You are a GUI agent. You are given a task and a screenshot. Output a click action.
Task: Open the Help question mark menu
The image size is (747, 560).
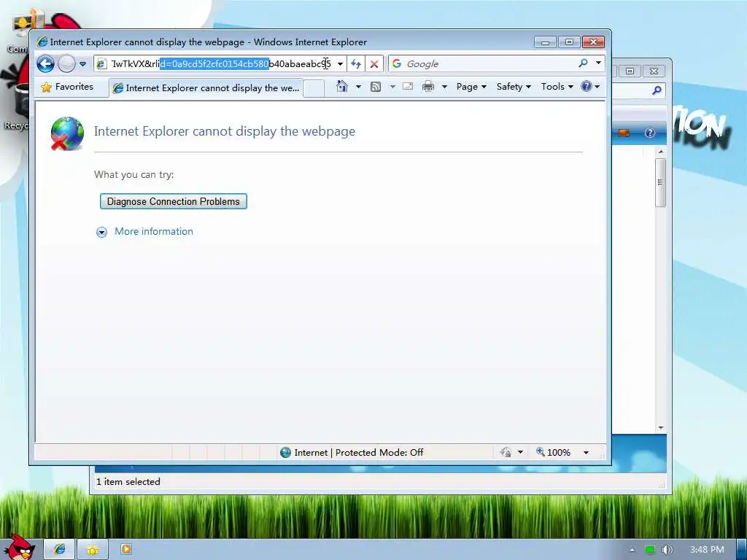tap(590, 86)
